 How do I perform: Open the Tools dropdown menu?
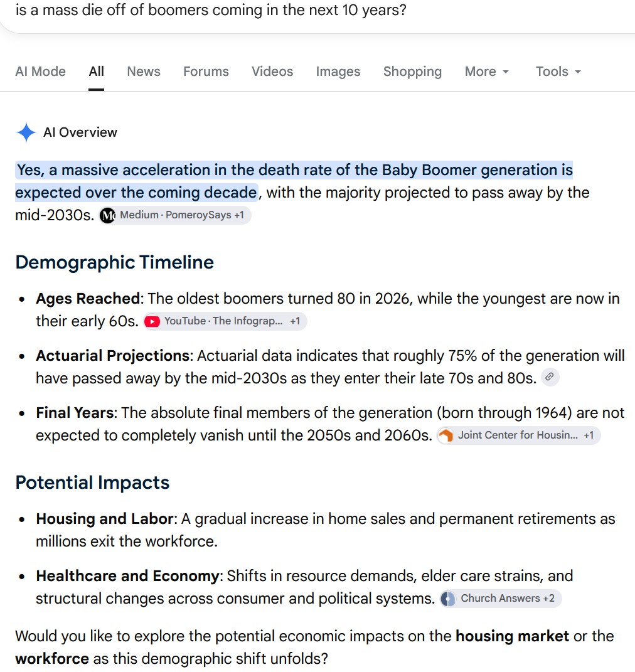pyautogui.click(x=558, y=72)
